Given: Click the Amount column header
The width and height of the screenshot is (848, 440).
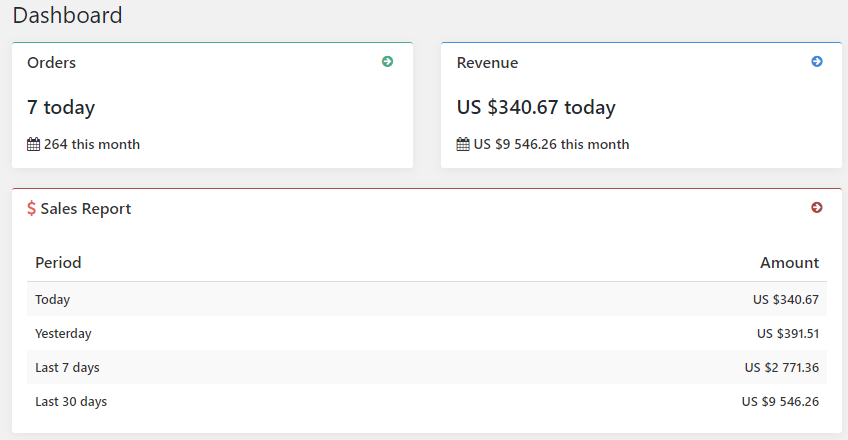Looking at the screenshot, I should (x=789, y=263).
